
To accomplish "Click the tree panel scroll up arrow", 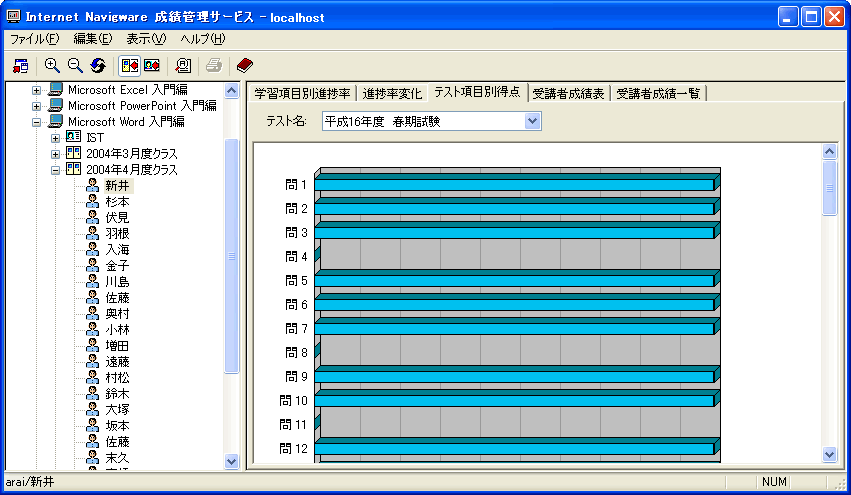I will point(232,91).
